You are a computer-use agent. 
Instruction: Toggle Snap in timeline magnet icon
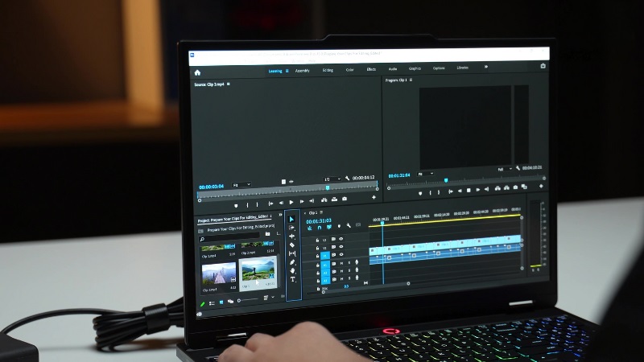320,228
